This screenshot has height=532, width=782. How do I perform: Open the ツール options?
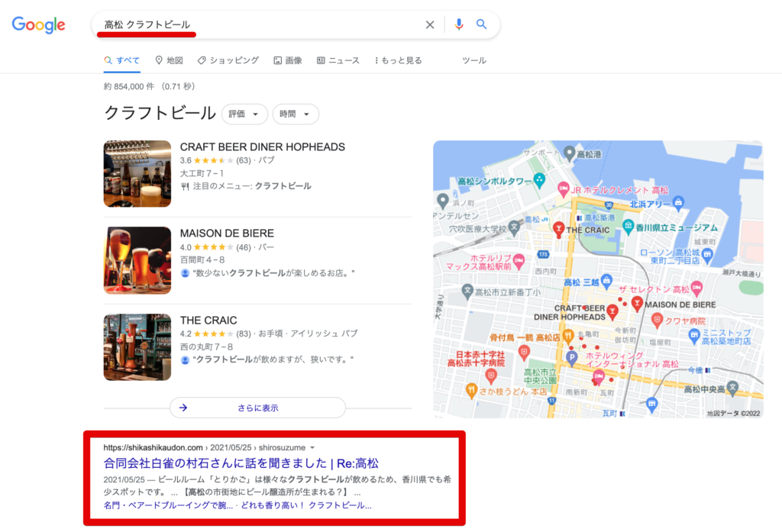[473, 60]
